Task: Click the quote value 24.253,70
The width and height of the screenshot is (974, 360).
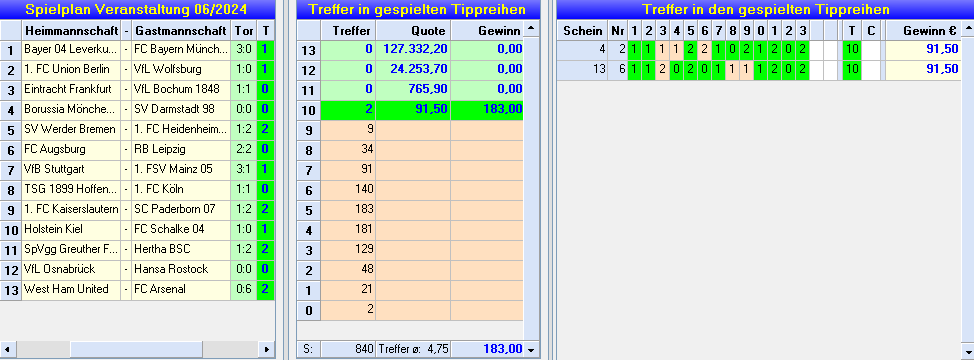Action: click(413, 70)
